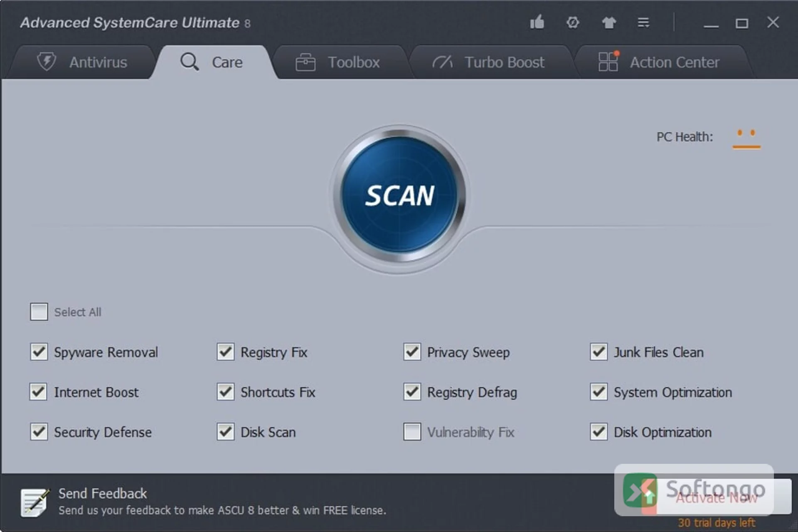Viewport: 798px width, 532px height.
Task: Uncheck Spyware Removal
Action: (39, 352)
